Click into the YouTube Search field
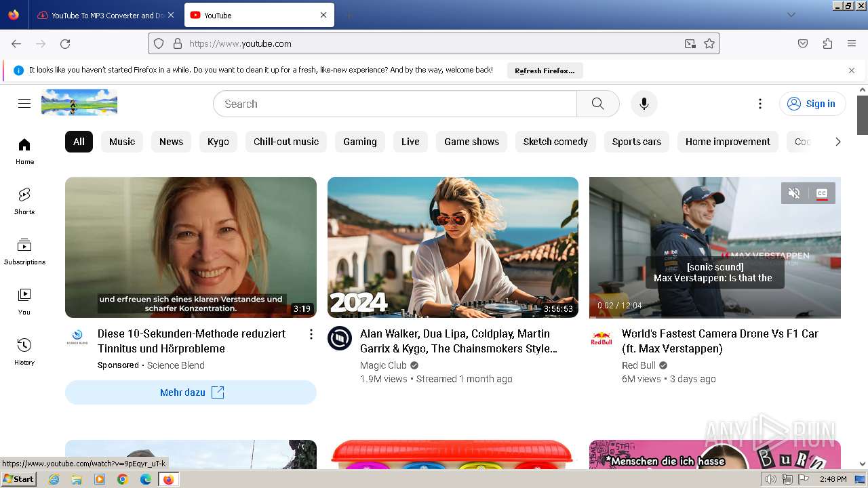The image size is (868, 488). 395,104
